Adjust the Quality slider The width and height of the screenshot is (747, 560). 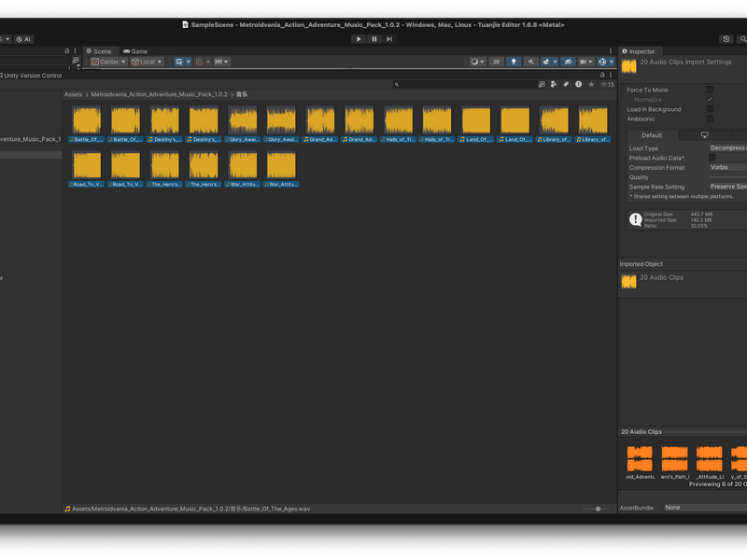pos(728,177)
